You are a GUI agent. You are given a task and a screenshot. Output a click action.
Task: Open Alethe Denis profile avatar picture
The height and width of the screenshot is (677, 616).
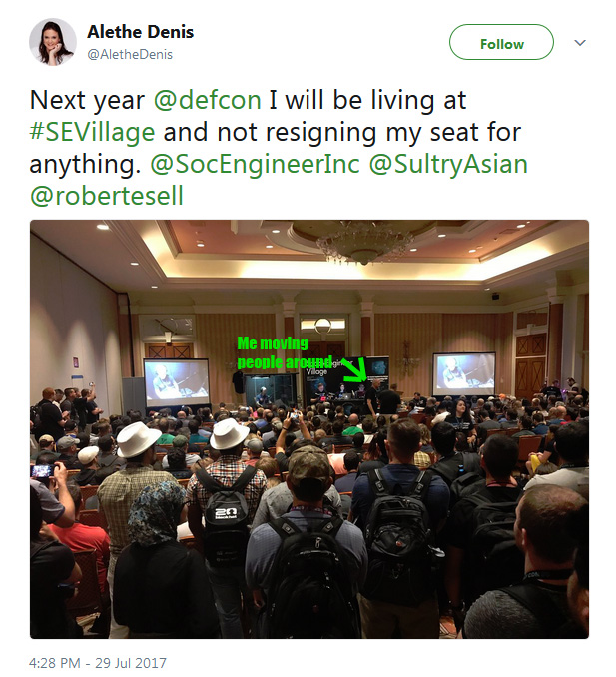click(x=53, y=42)
